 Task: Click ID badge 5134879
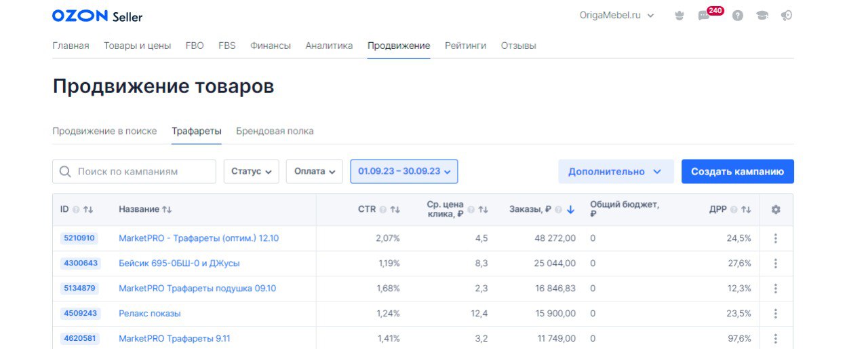tap(80, 289)
